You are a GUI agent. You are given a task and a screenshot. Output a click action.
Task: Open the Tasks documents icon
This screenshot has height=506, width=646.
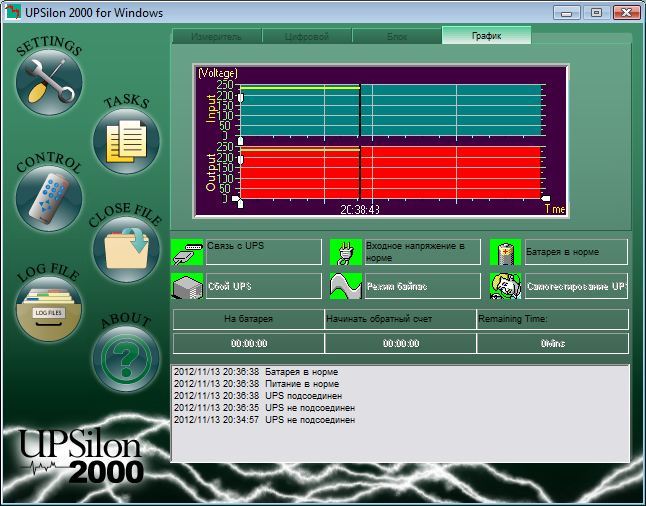(126, 141)
